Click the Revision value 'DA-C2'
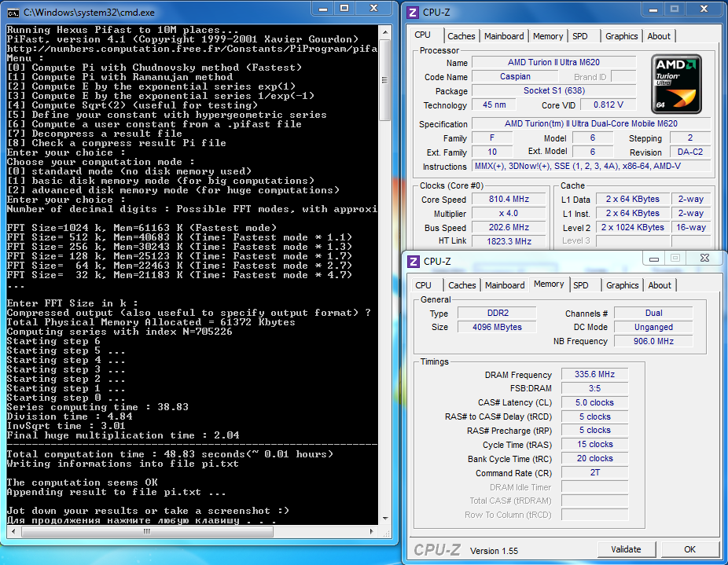Image resolution: width=728 pixels, height=565 pixels. 690,152
